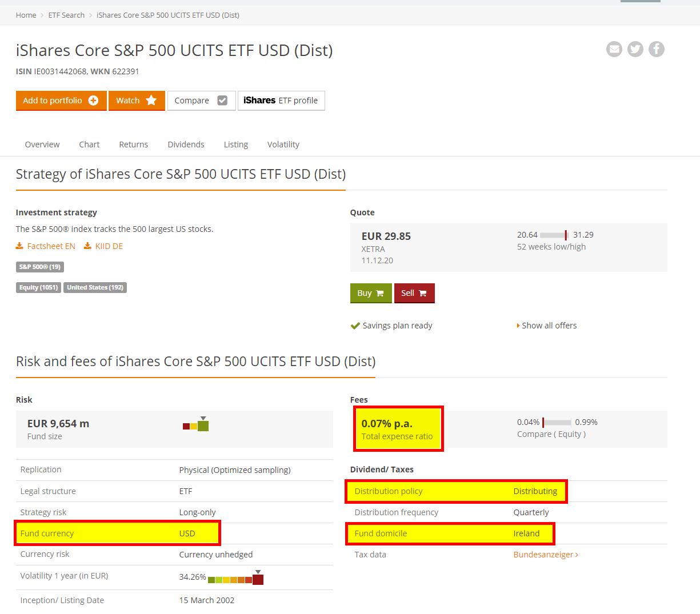Select the Listing tab
The width and height of the screenshot is (700, 614).
pyautogui.click(x=236, y=145)
